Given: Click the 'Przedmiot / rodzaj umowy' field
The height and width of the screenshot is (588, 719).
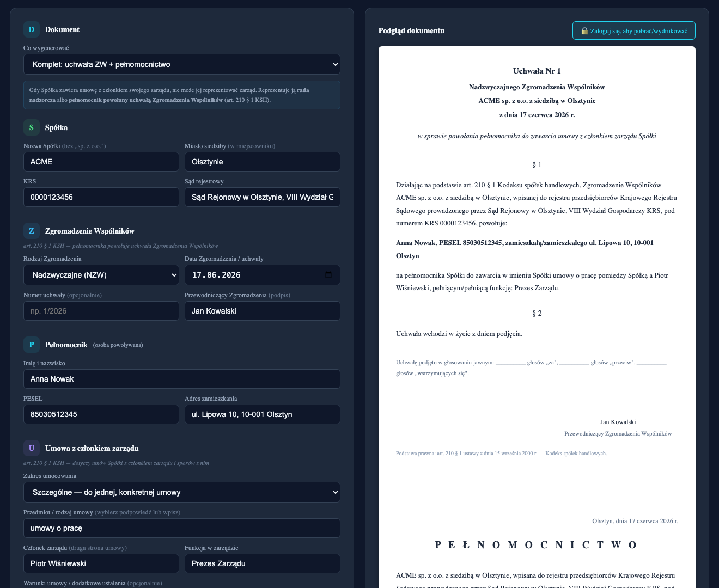Looking at the screenshot, I should tap(182, 528).
